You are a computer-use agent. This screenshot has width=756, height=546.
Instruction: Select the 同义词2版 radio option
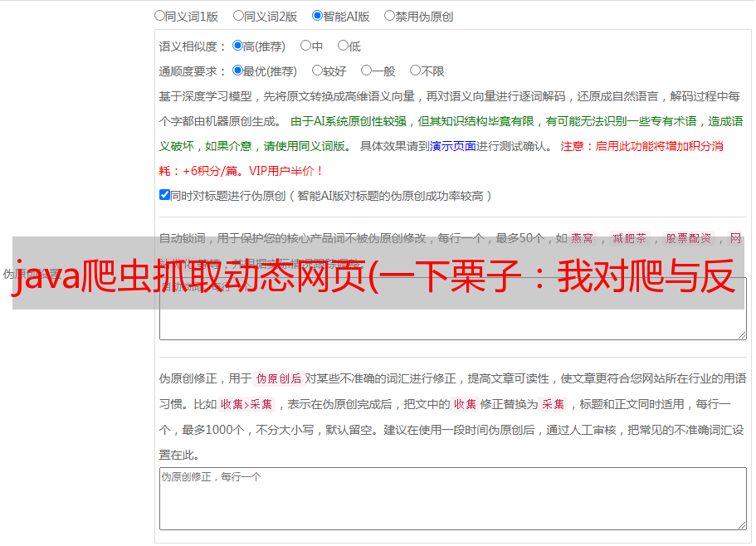[238, 16]
